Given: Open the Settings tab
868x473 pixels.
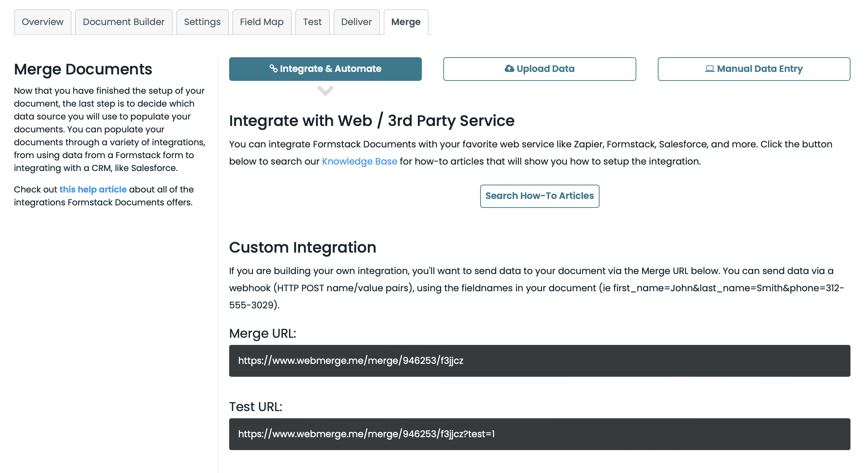Looking at the screenshot, I should (x=202, y=22).
